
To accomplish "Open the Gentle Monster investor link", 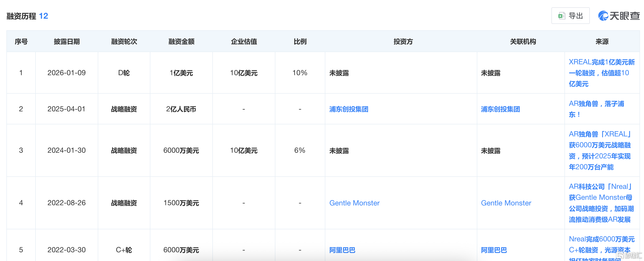I will [x=354, y=203].
